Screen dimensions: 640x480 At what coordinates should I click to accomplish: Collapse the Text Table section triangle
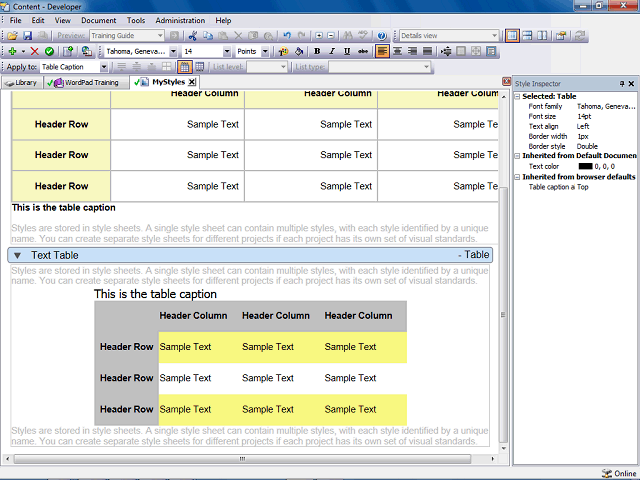pyautogui.click(x=17, y=256)
